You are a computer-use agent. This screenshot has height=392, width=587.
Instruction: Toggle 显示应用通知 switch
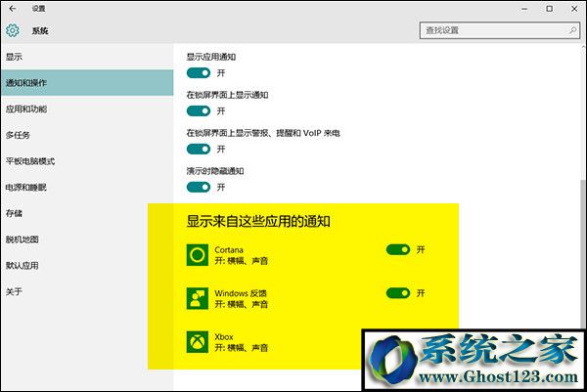(199, 73)
